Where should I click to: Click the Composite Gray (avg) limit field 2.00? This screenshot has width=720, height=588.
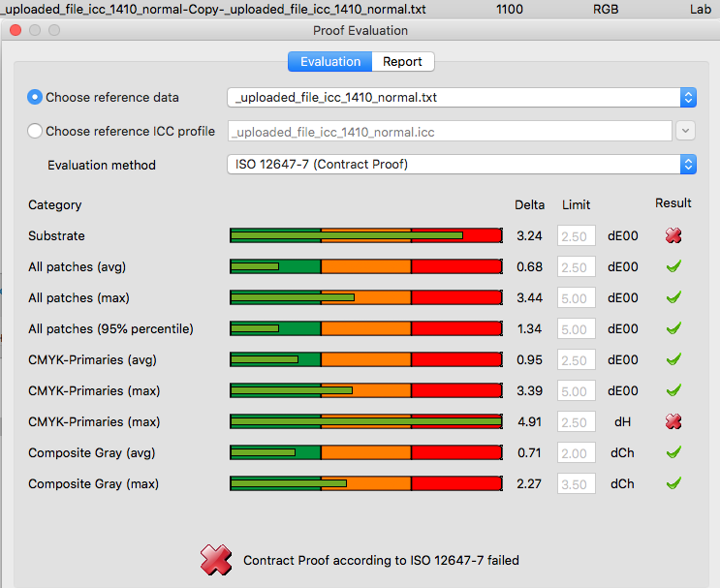[x=577, y=452]
